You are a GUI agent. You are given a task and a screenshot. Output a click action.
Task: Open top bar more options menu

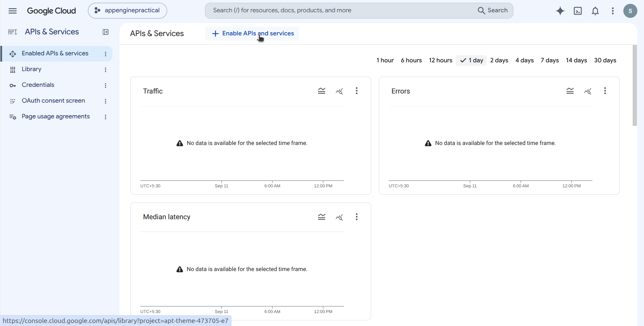[x=613, y=11]
